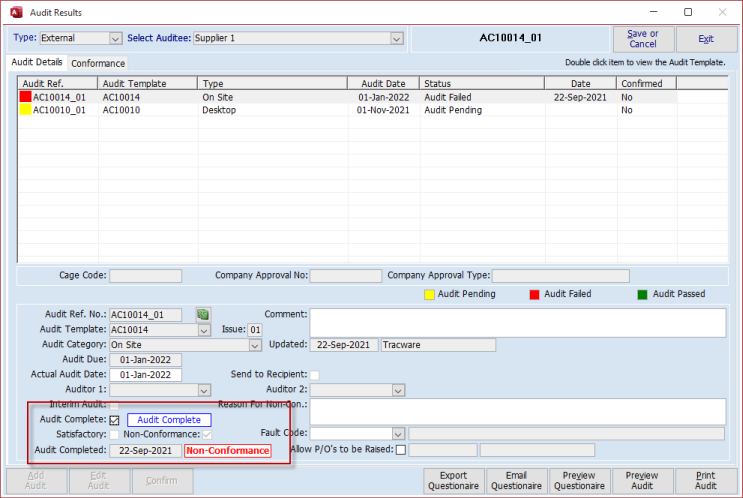Viewport: 743px width, 498px height.
Task: Expand the Audit Category dropdown
Action: [x=255, y=345]
